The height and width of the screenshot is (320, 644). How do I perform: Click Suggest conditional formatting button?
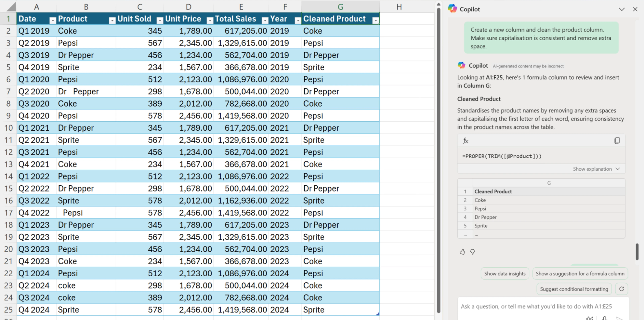tap(574, 289)
